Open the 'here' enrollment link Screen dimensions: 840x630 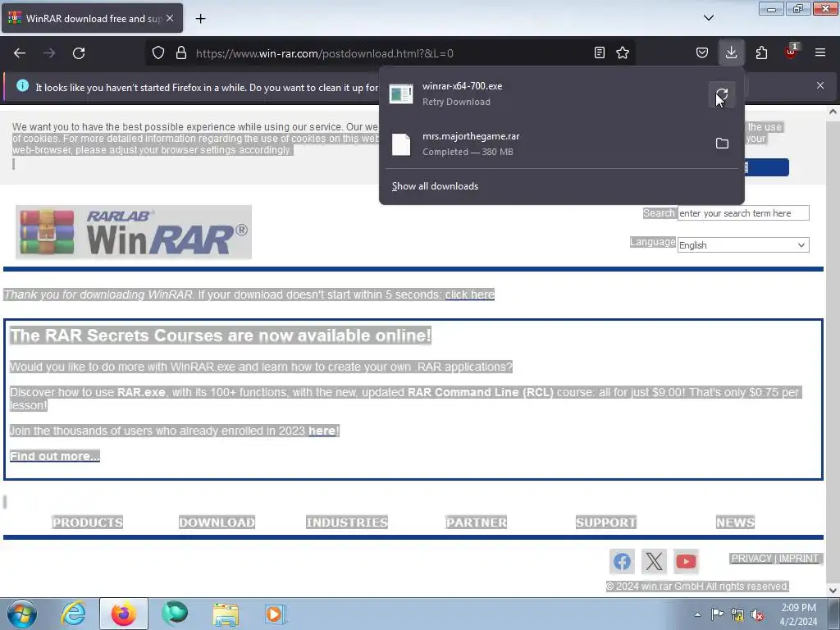click(322, 431)
